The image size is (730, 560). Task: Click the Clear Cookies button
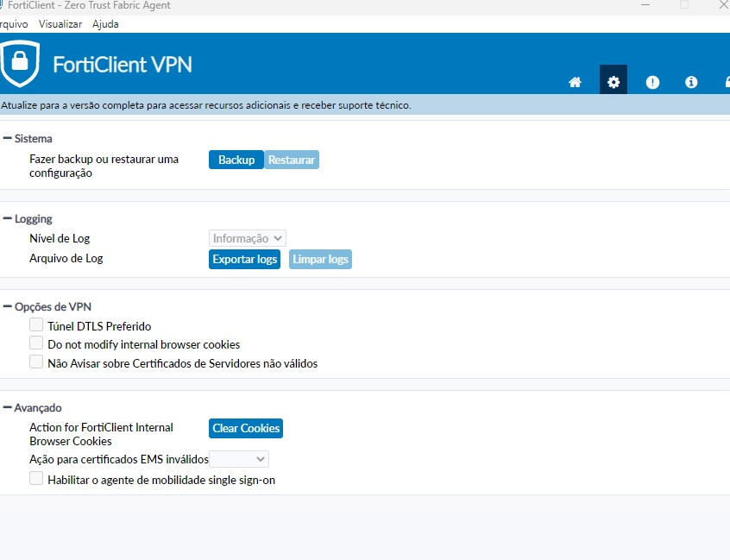coord(246,428)
